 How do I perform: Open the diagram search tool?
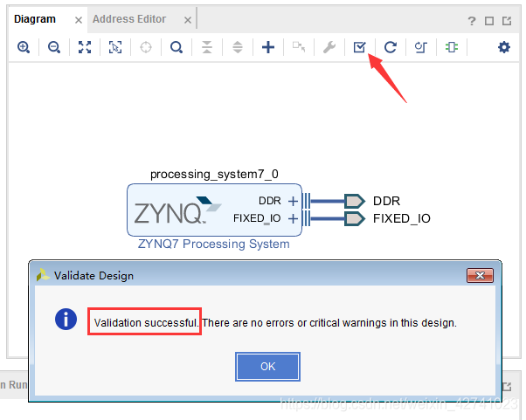(176, 47)
